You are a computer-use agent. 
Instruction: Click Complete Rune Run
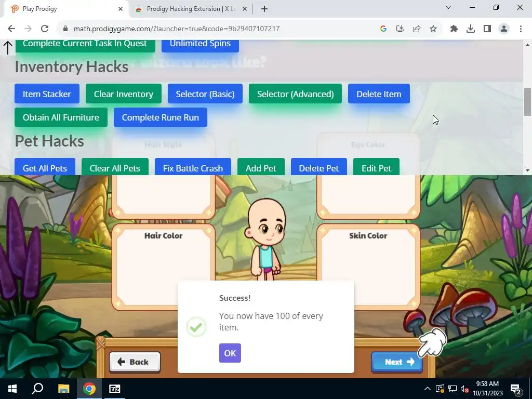coord(161,117)
